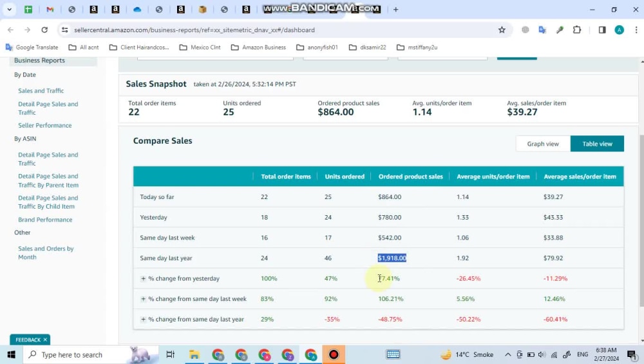Click the $780.00 Yesterday sales value
The height and width of the screenshot is (364, 644).
coord(390,217)
